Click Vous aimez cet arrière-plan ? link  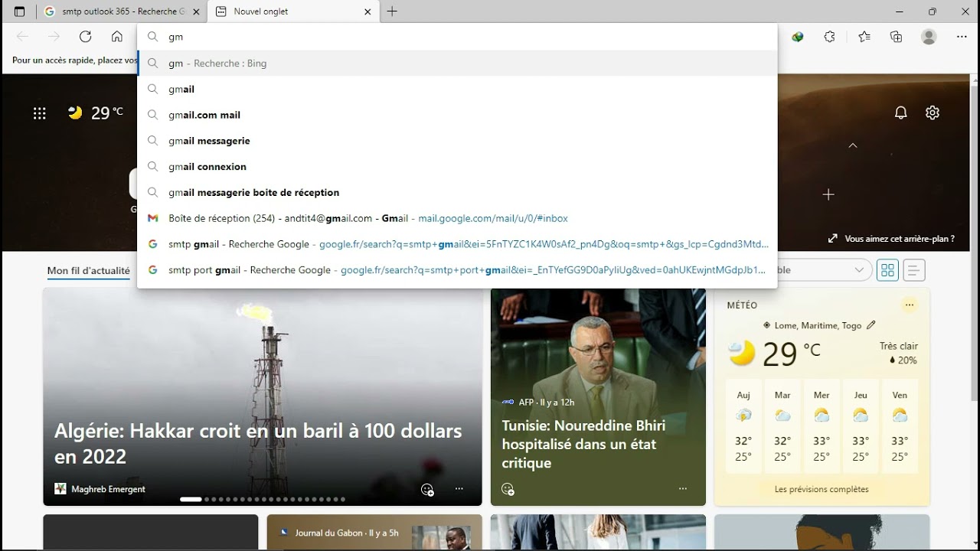[891, 239]
